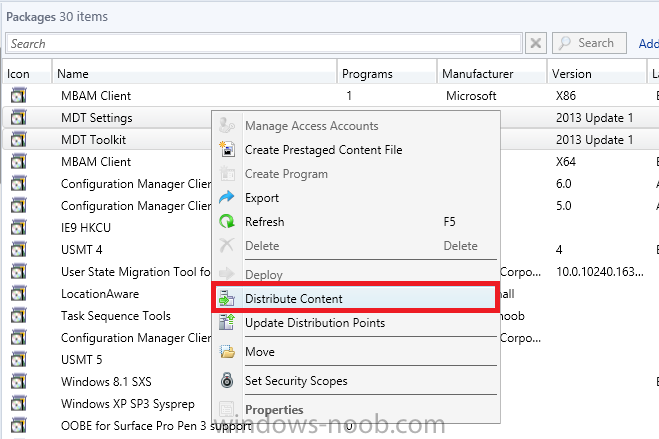Click the package icon for MDT Settings

point(18,118)
